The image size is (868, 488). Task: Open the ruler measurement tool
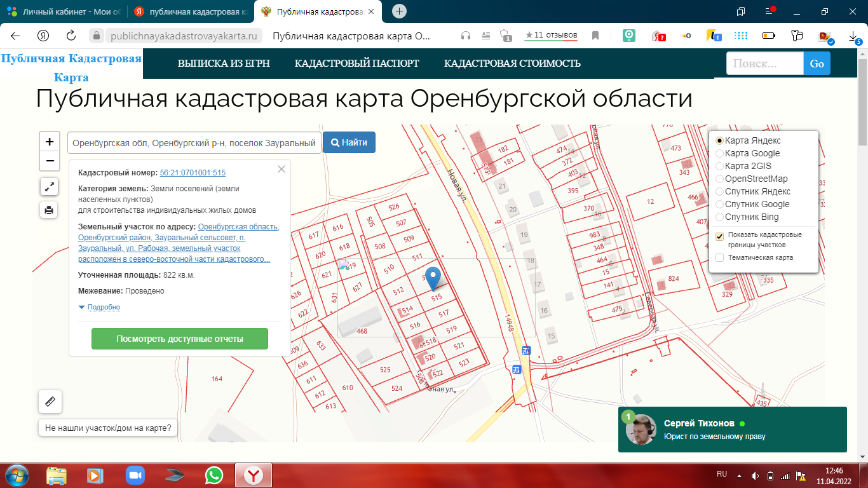pyautogui.click(x=50, y=401)
